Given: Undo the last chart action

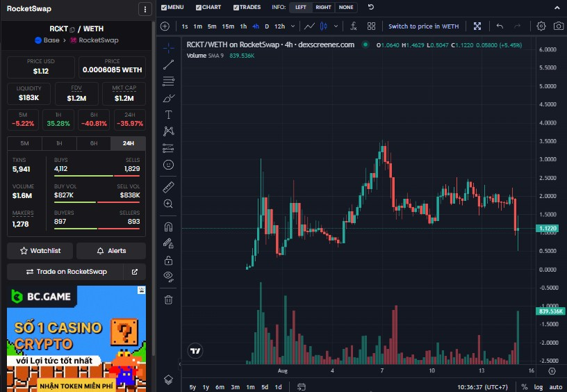Looking at the screenshot, I should pos(500,26).
